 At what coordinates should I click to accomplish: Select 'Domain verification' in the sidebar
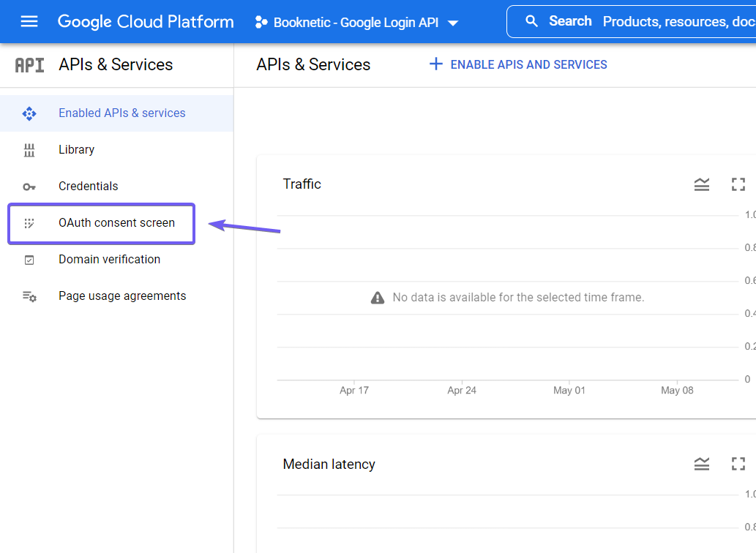point(109,260)
